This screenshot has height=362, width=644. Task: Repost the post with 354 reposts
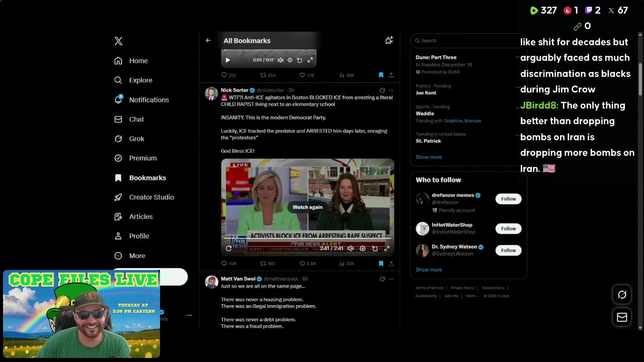[x=268, y=75]
